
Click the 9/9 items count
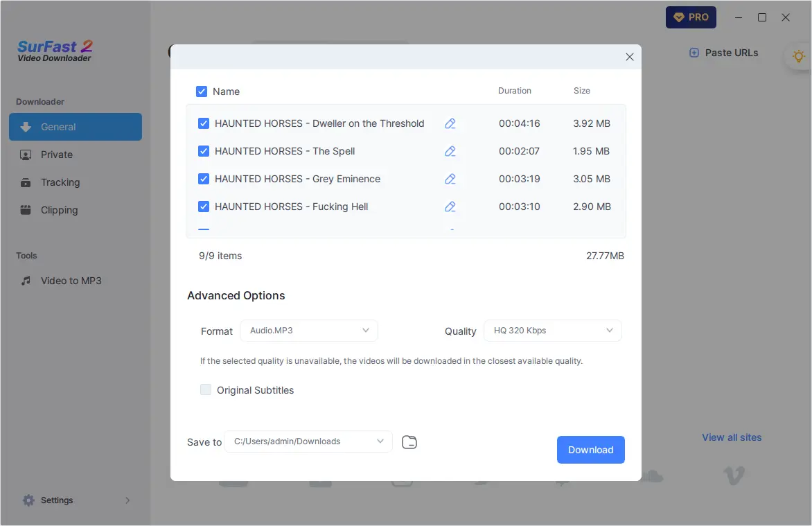coord(220,256)
